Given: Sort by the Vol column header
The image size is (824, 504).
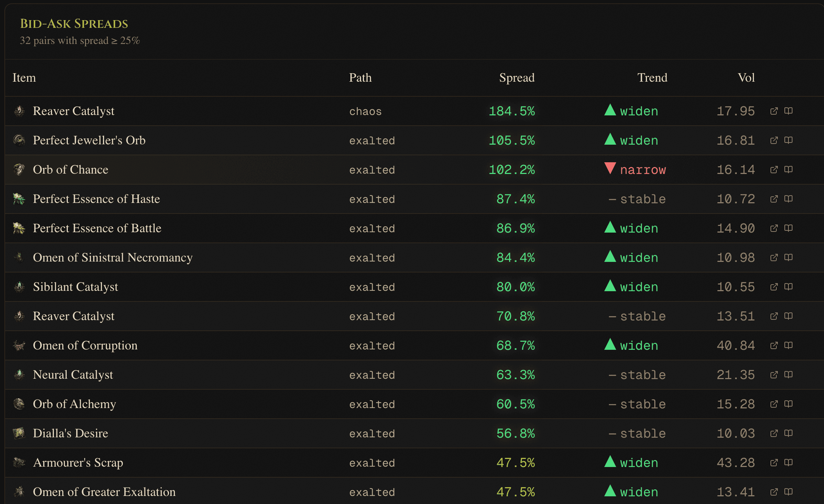Looking at the screenshot, I should [x=746, y=78].
